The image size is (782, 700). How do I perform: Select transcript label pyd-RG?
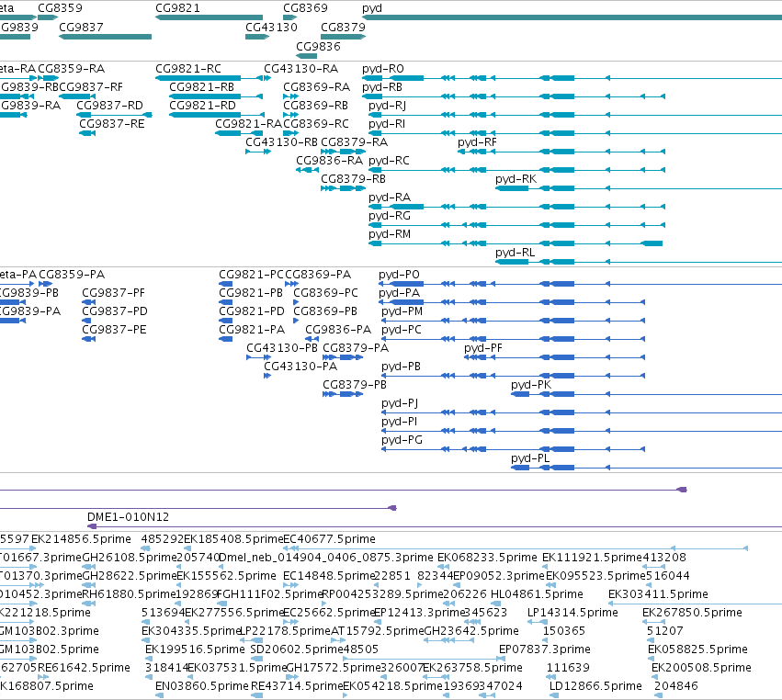point(390,215)
